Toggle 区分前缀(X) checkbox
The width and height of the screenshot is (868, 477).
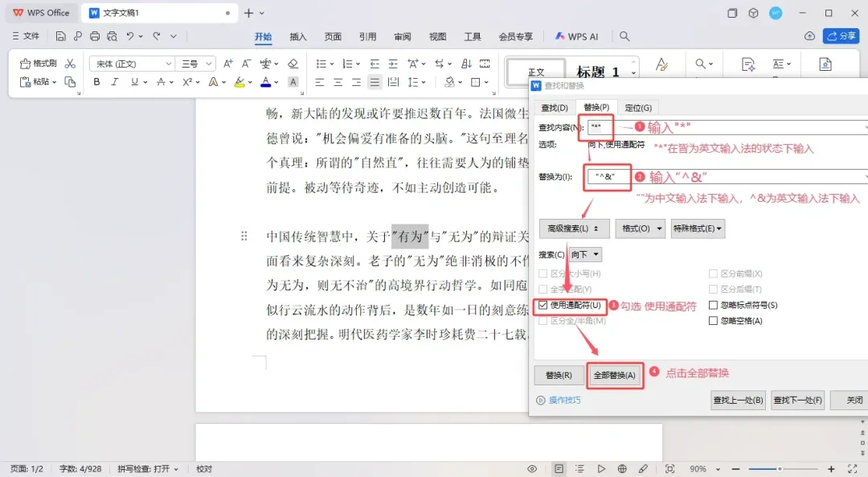713,273
